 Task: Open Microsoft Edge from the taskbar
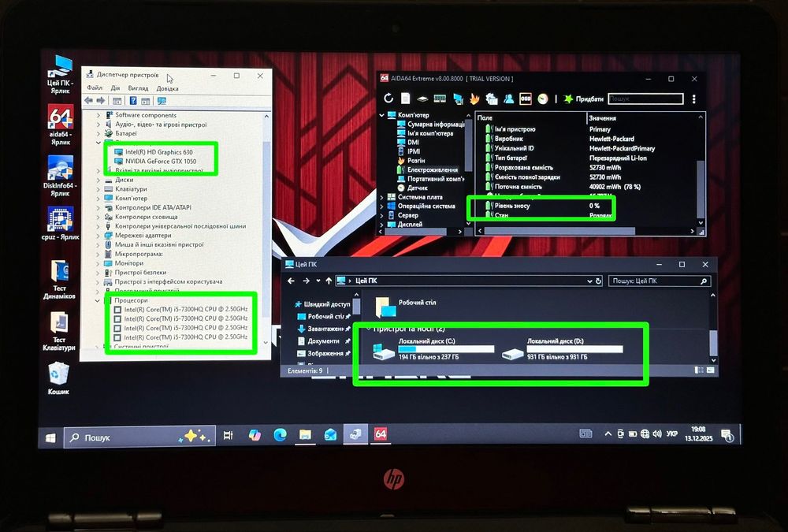point(280,434)
